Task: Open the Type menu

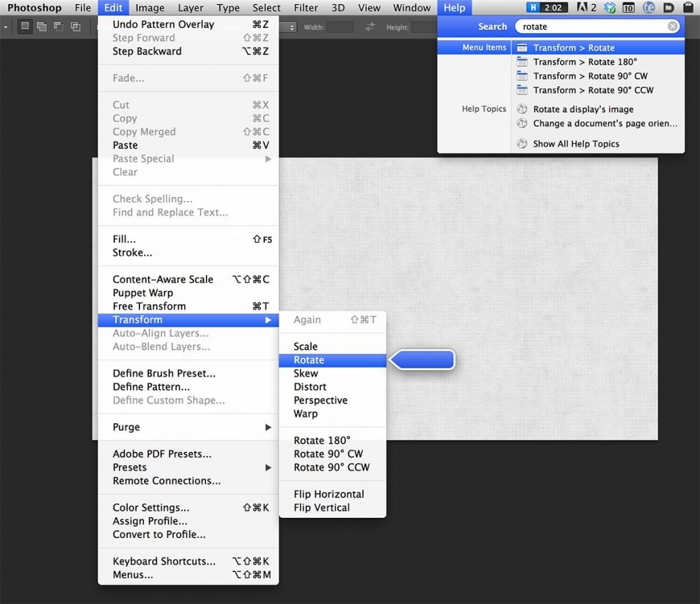Action: [x=228, y=7]
